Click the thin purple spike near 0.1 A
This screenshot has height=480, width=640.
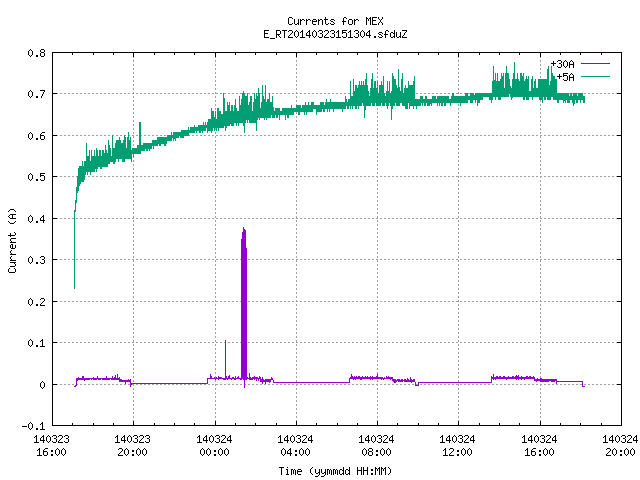pyautogui.click(x=225, y=359)
